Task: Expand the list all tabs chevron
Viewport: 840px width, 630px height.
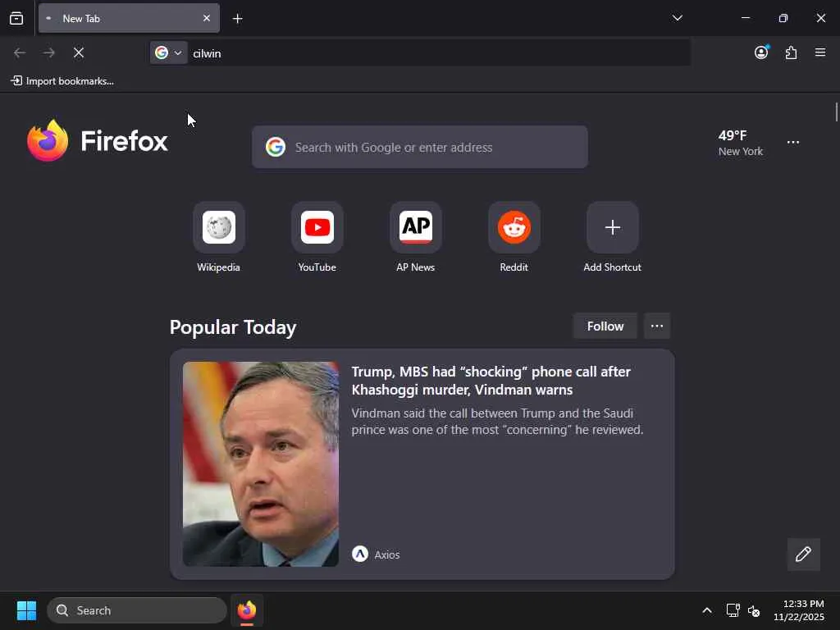Action: click(x=677, y=18)
